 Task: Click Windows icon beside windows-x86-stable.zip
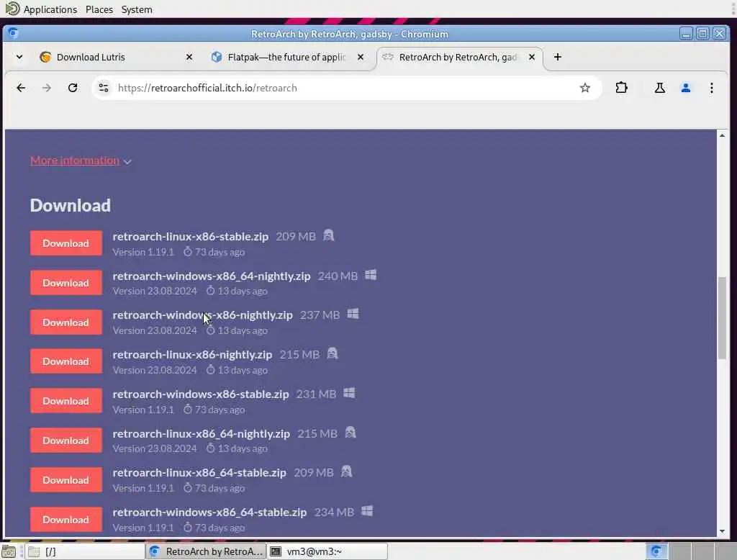349,393
